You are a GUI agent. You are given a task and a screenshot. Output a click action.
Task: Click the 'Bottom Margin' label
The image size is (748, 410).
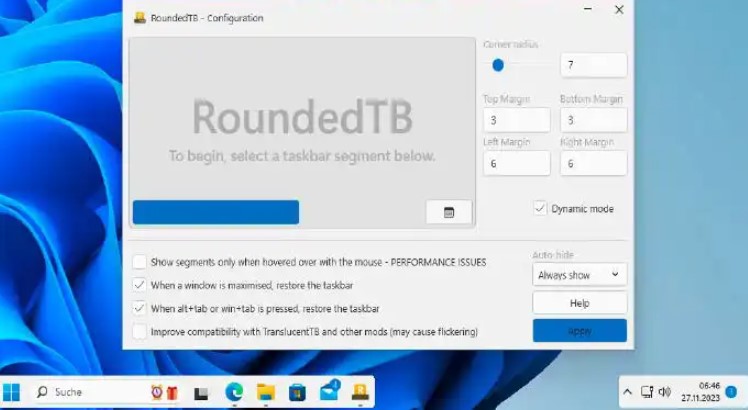[x=592, y=99]
